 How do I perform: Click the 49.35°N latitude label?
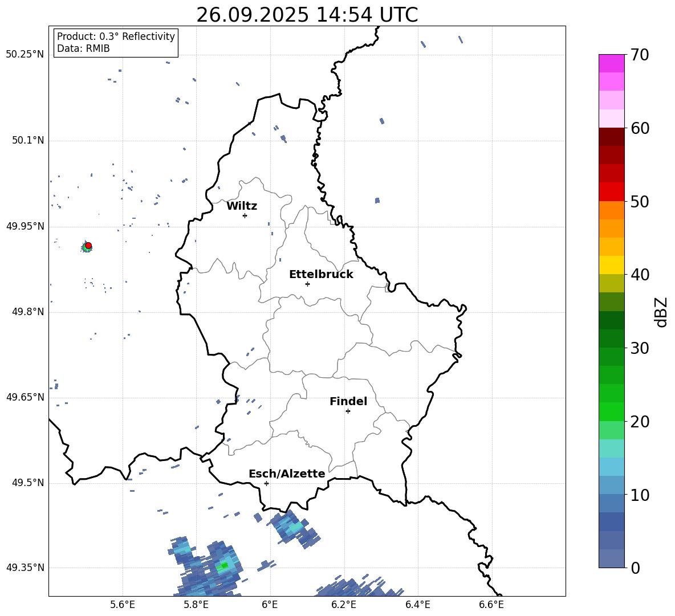[25, 568]
